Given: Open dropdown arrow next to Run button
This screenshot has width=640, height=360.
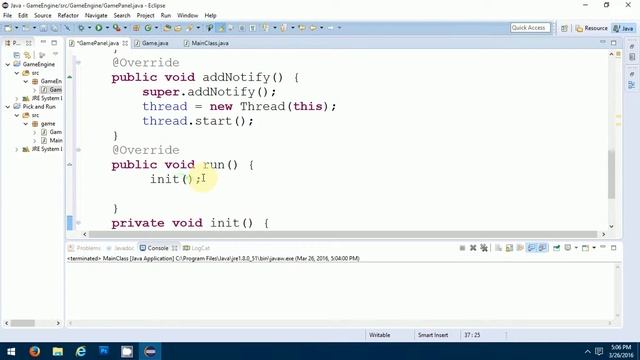Looking at the screenshot, I should pos(107,28).
